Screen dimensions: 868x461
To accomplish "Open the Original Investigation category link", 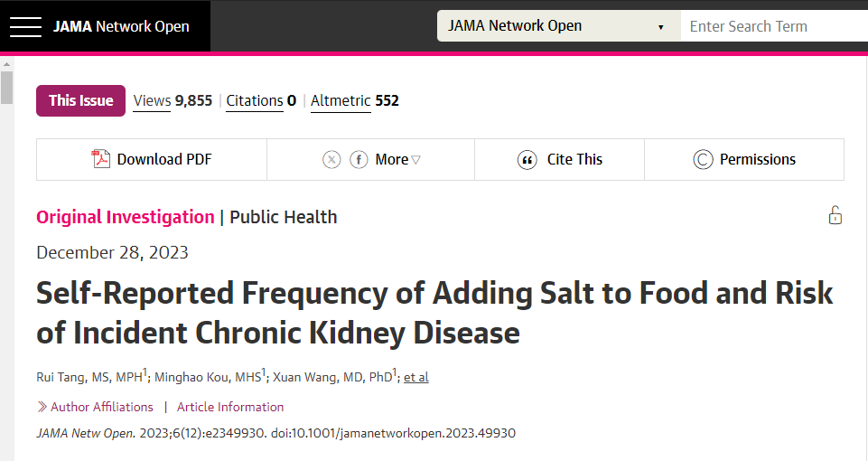I will (x=126, y=217).
